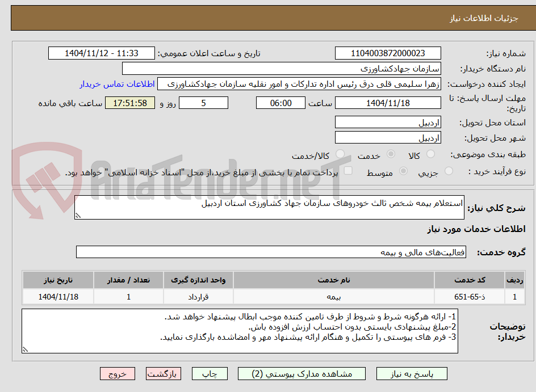The height and width of the screenshot is (392, 536).
Task: Click the بازگشت back button
Action: 163,374
